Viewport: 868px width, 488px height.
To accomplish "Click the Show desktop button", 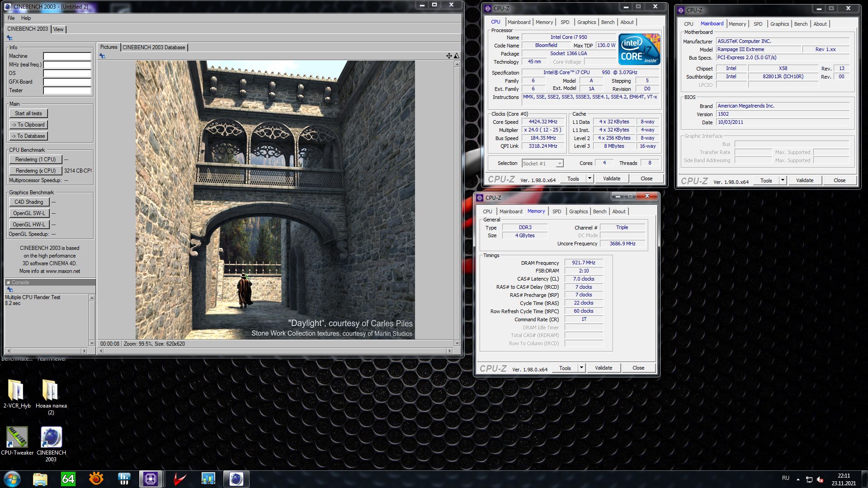I will 864,479.
